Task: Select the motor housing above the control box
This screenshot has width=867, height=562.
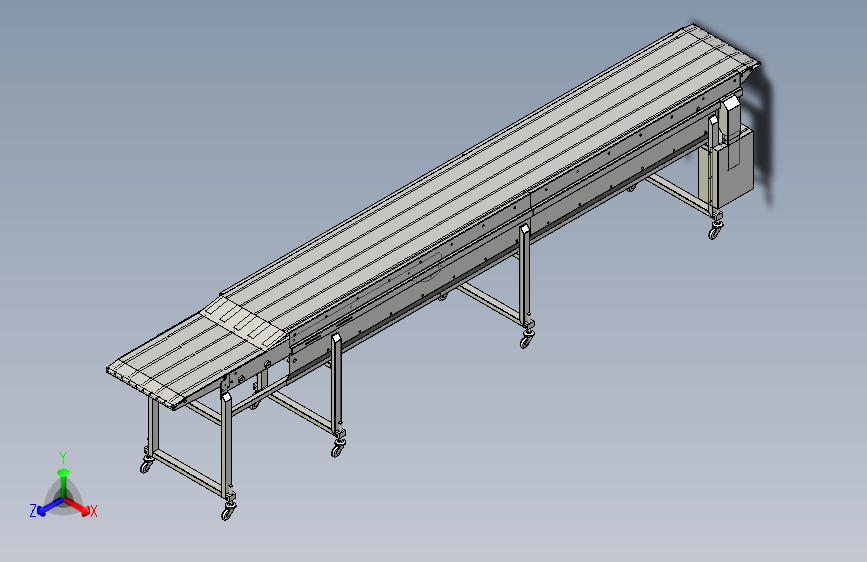Action: pos(731,117)
